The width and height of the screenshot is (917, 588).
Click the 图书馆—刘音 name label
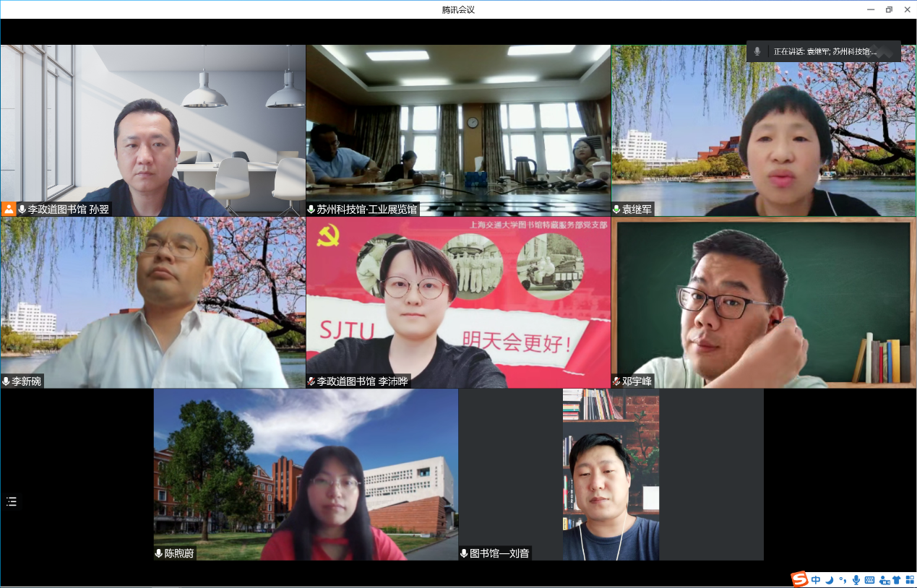pos(499,553)
